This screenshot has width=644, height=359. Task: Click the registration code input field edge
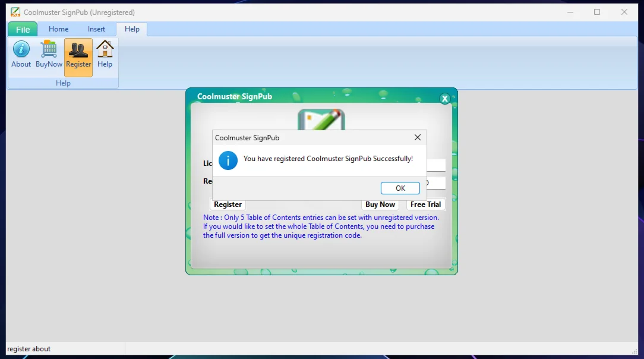[436, 183]
